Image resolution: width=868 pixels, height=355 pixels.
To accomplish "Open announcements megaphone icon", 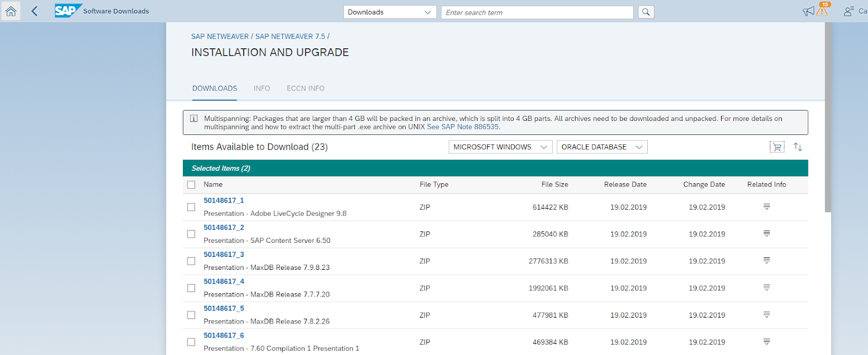I will pyautogui.click(x=808, y=11).
